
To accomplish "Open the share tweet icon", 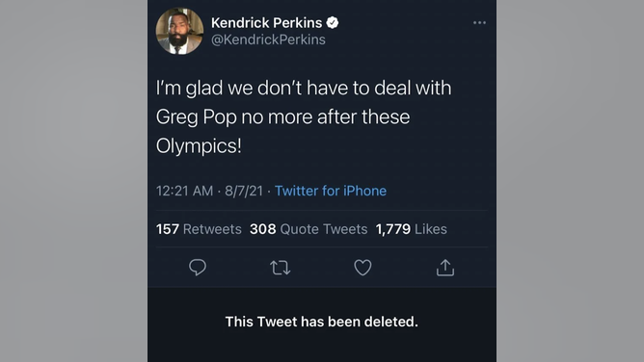I will (445, 268).
